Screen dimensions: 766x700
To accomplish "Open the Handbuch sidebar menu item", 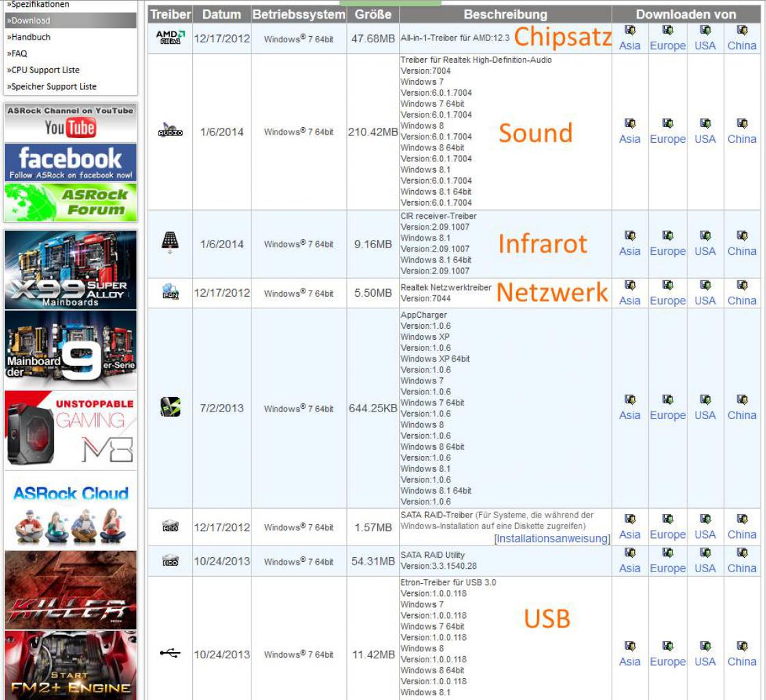I will pyautogui.click(x=28, y=37).
